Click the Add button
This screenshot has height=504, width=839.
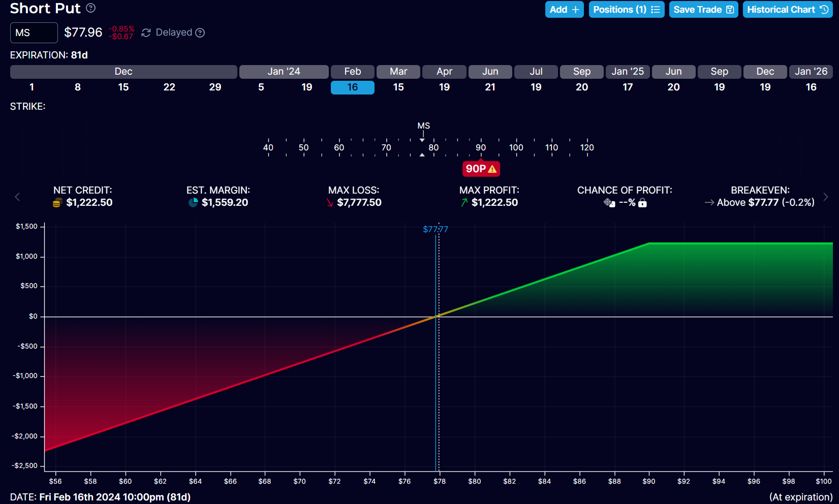(x=565, y=10)
